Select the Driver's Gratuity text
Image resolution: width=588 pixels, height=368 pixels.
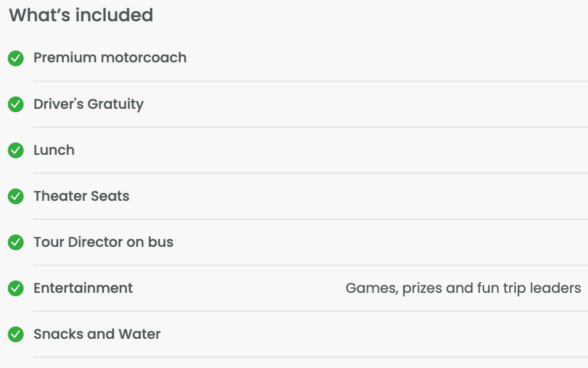pyautogui.click(x=88, y=104)
